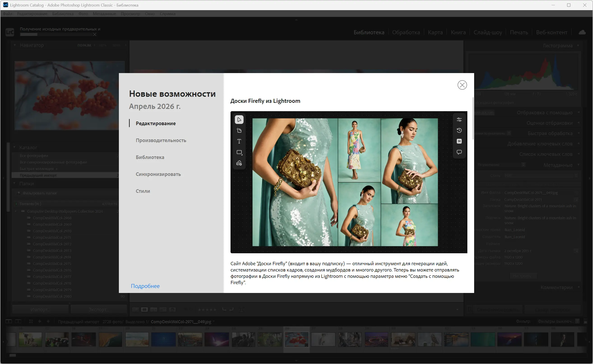Viewport: 593px width, 364px height.
Task: Open Survey view icon in toolbar
Action: pyautogui.click(x=163, y=310)
